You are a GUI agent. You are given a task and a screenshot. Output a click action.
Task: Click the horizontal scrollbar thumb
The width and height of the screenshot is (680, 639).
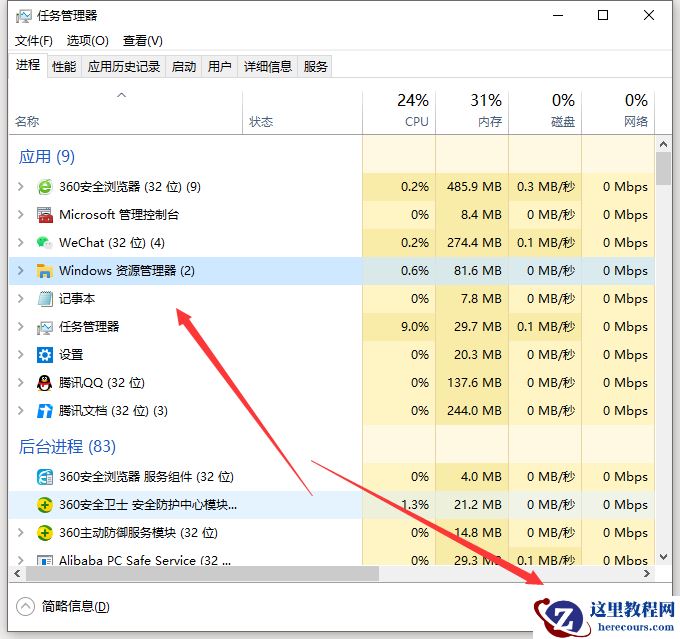click(202, 573)
